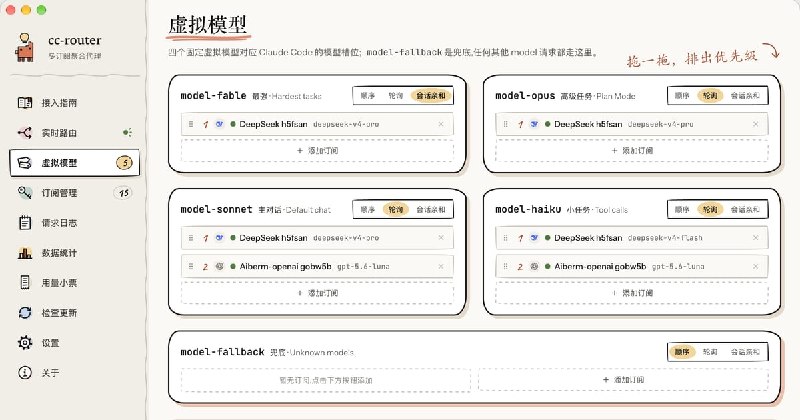800x420 pixels.
Task: Open 数据统计 via its bar chart icon
Action: (25, 253)
